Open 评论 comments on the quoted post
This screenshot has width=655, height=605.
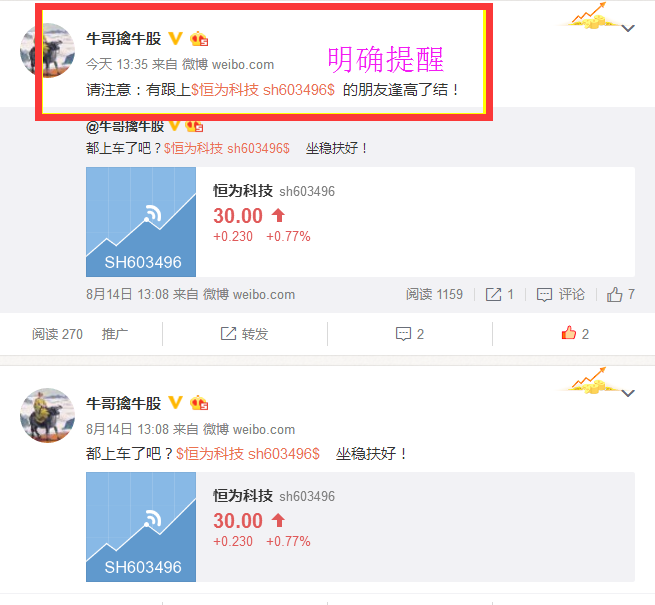point(561,295)
